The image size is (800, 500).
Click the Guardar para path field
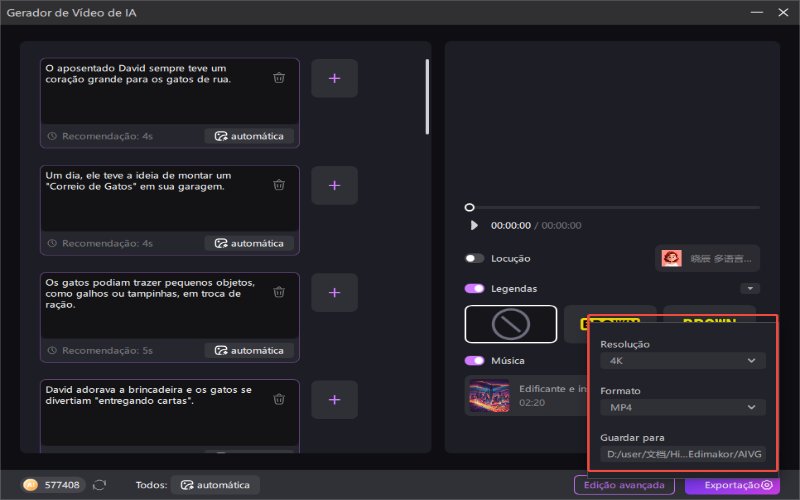click(683, 454)
